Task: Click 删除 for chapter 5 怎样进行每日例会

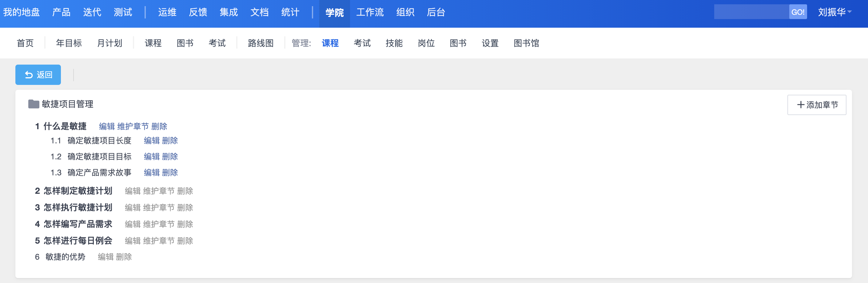Action: click(x=185, y=241)
